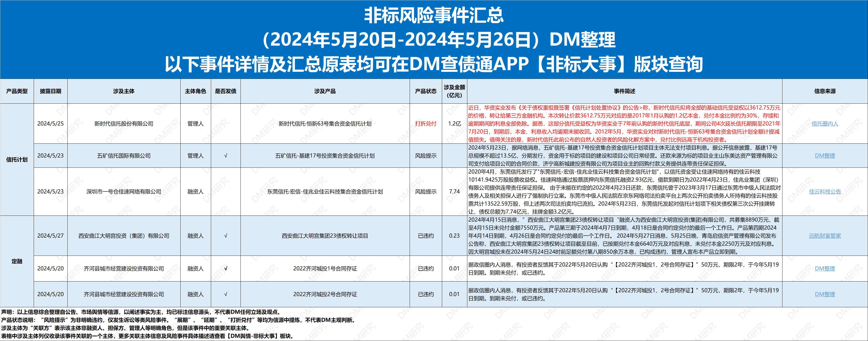The height and width of the screenshot is (341, 868).
Task: Click the amount cell 1.2亿
Action: (454, 124)
